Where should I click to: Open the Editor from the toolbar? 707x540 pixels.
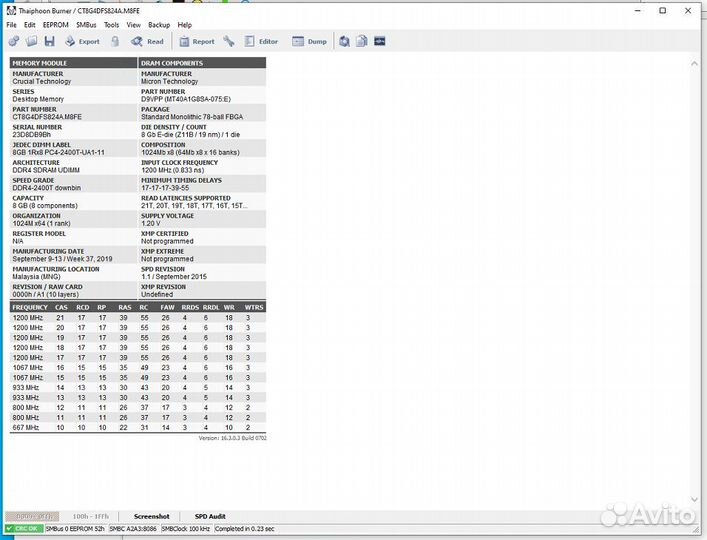(260, 41)
